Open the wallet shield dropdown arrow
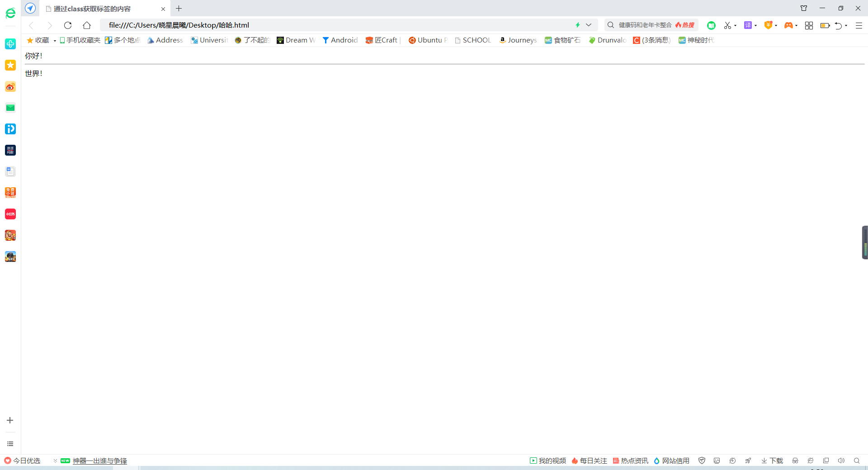868x470 pixels. click(776, 26)
